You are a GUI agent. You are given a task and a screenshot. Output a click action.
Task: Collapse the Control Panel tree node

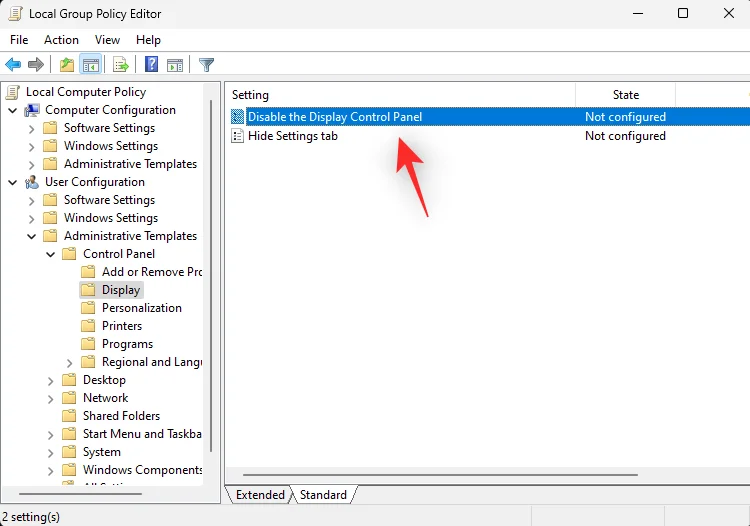point(50,254)
